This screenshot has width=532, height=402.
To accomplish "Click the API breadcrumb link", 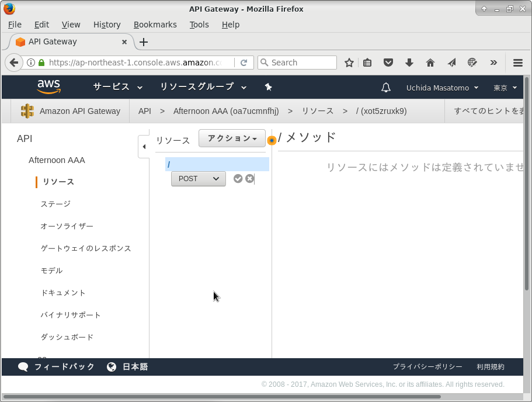I will (145, 111).
